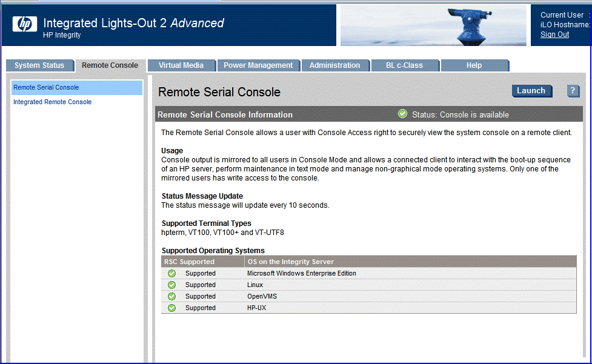Click the green check for Microsoft Windows row
The image size is (592, 364).
coord(172,274)
